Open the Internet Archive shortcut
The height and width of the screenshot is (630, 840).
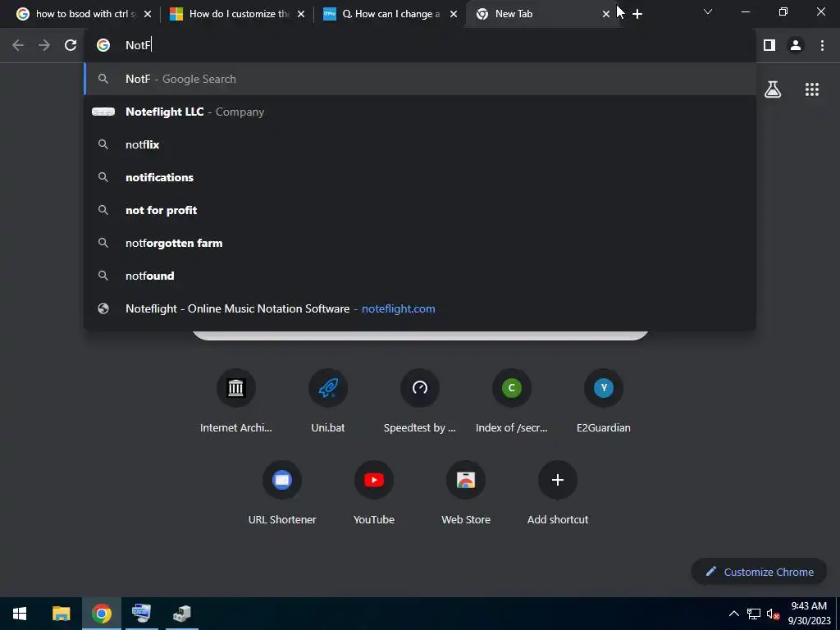tap(235, 399)
